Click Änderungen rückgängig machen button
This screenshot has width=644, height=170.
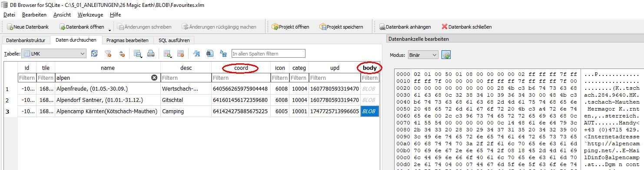(219, 27)
